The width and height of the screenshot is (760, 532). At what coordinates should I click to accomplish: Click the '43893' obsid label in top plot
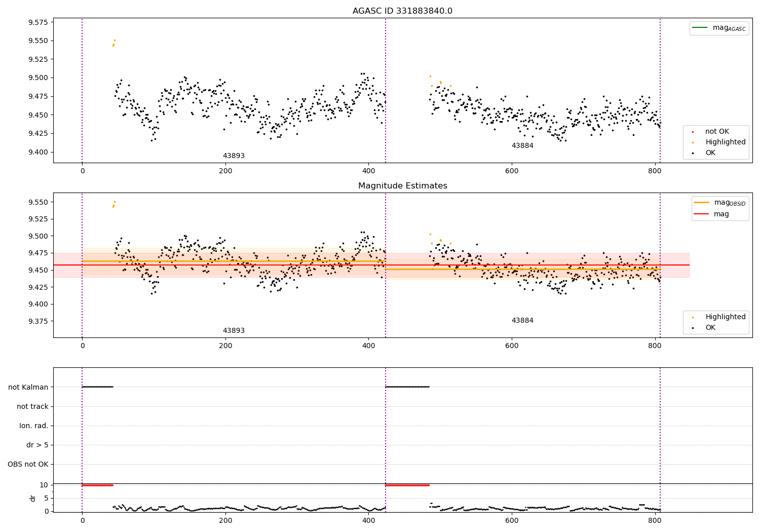[234, 156]
